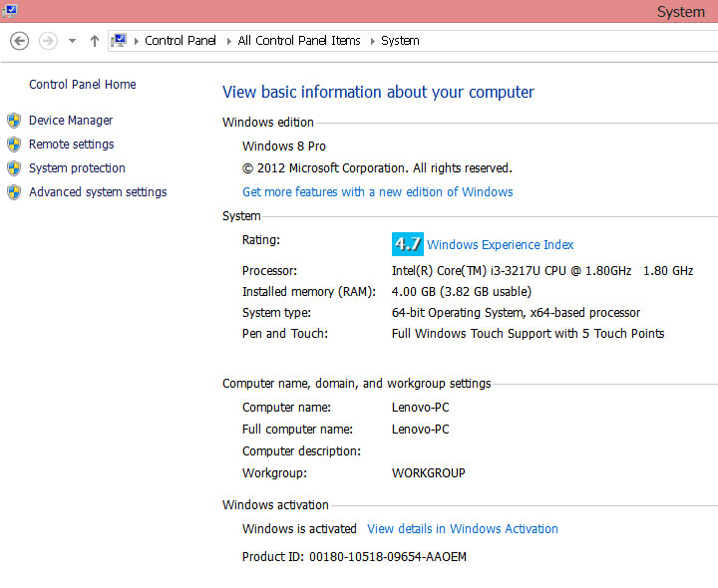718x588 pixels.
Task: Go up one level with Up arrow
Action: point(95,41)
